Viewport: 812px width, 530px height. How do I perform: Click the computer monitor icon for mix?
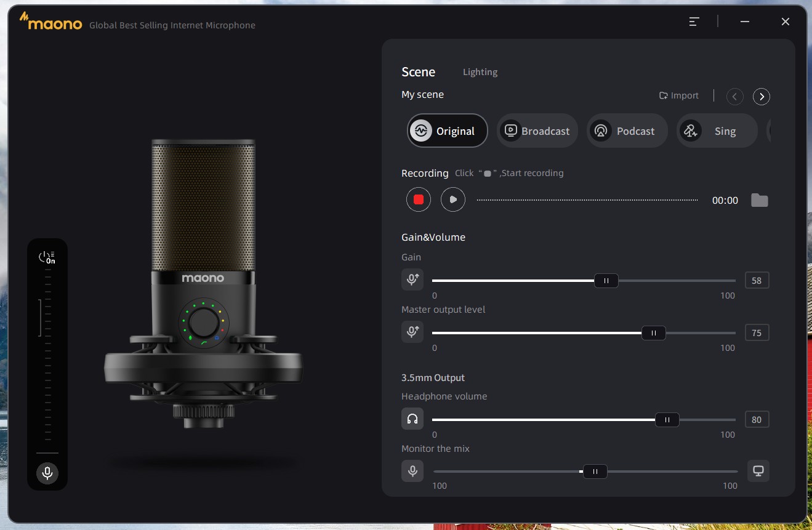point(758,471)
